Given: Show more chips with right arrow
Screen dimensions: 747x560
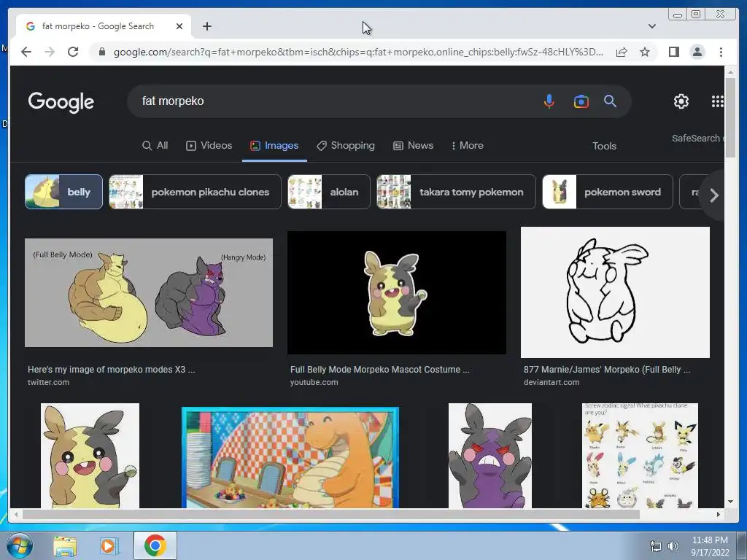Looking at the screenshot, I should pos(713,195).
